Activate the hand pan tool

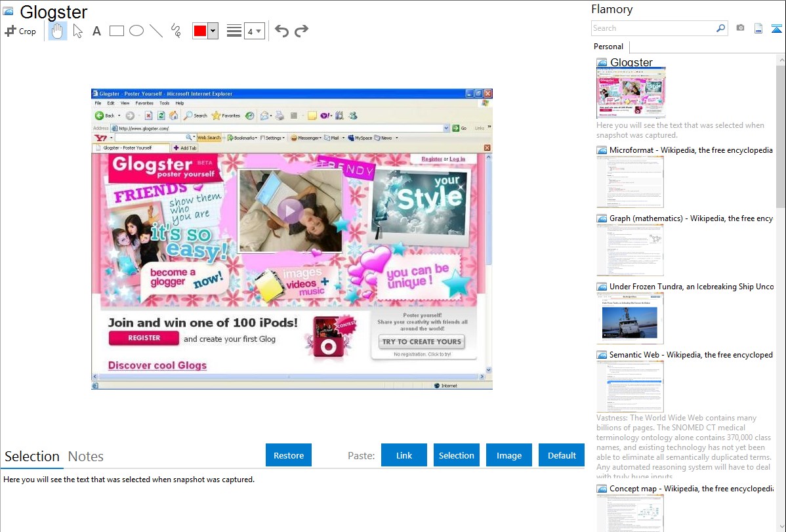click(x=58, y=31)
